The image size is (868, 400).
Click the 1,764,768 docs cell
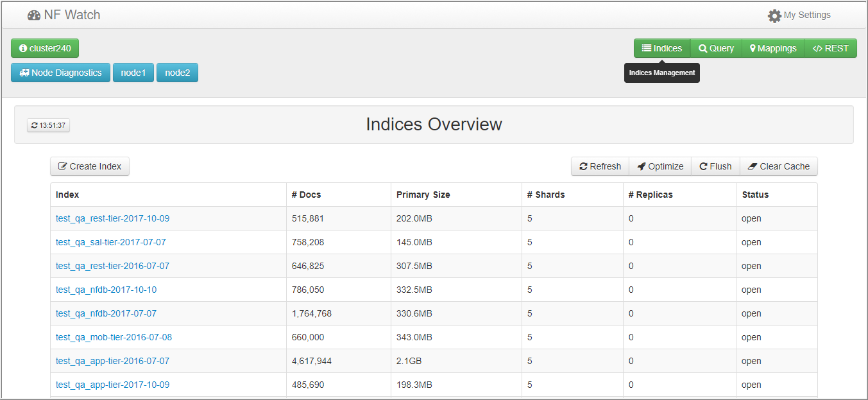tap(339, 313)
